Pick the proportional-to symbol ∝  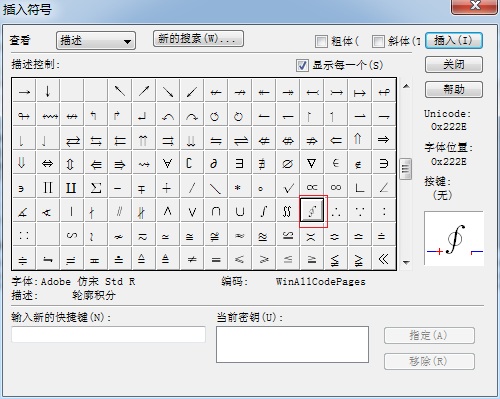coord(312,187)
